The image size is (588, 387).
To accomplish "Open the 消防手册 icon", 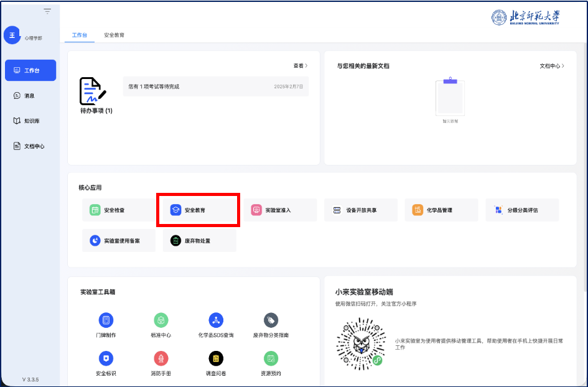I will tap(161, 358).
